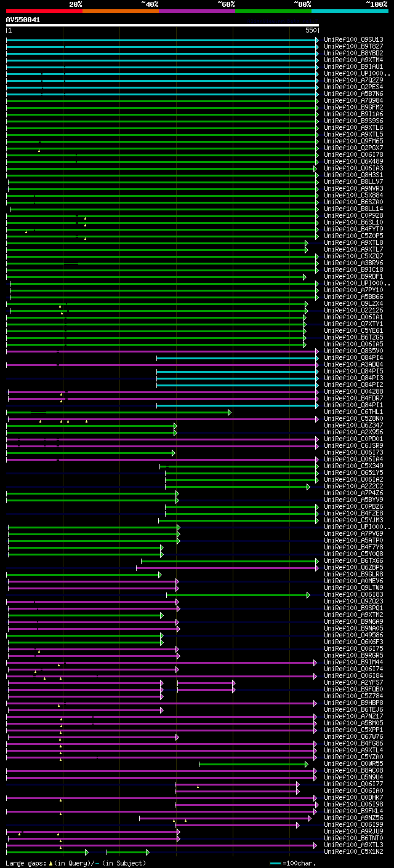Image resolution: width=394 pixels, height=868 pixels.
Task: Select the UniRef100_A9XTL6 label
Action: (353, 127)
